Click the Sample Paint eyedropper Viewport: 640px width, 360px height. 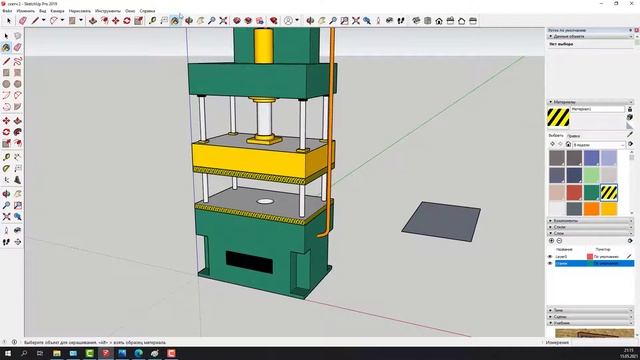tap(630, 134)
